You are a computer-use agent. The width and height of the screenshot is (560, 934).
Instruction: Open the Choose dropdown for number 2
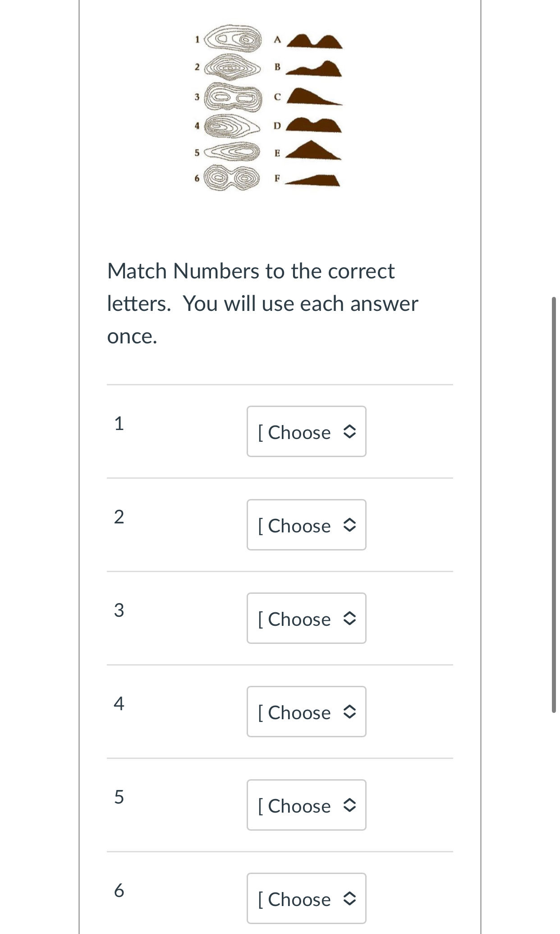click(x=307, y=525)
